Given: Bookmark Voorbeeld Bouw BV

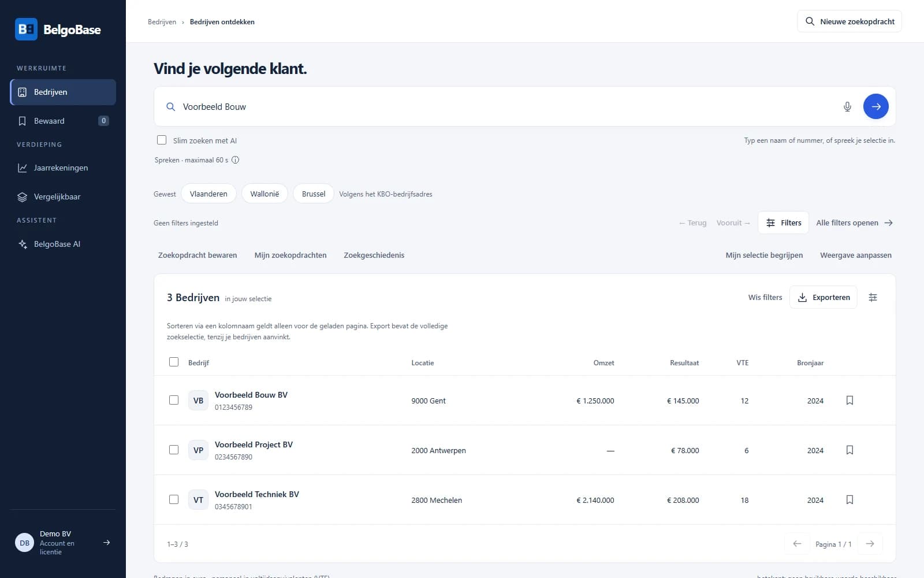Looking at the screenshot, I should pyautogui.click(x=850, y=401).
